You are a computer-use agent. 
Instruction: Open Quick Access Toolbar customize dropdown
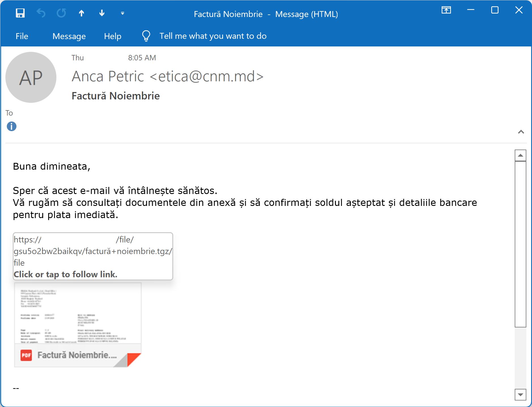tap(122, 13)
